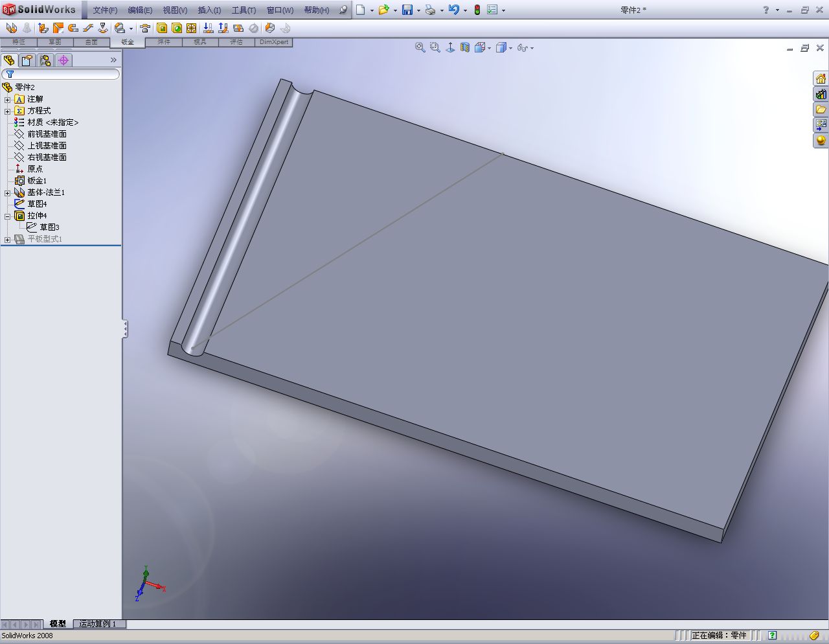Switch to the 特征 command tab
The width and height of the screenshot is (829, 644).
pos(19,42)
